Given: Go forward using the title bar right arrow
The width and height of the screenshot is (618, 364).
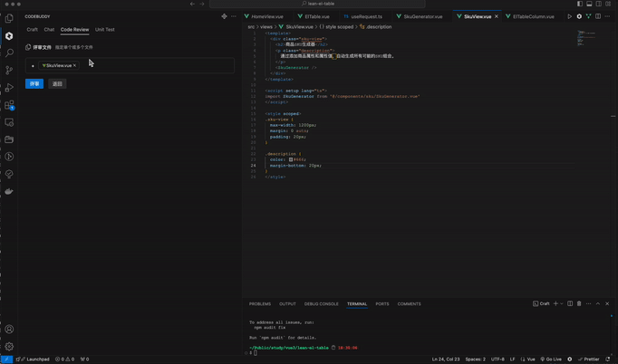Looking at the screenshot, I should pyautogui.click(x=202, y=4).
